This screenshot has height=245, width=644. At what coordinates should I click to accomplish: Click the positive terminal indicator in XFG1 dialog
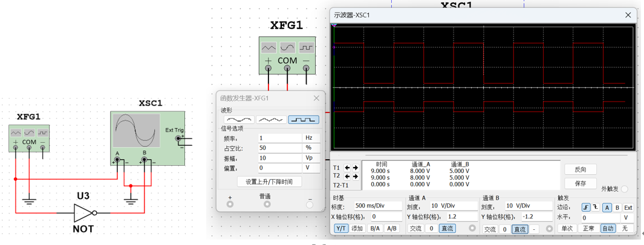tap(230, 204)
